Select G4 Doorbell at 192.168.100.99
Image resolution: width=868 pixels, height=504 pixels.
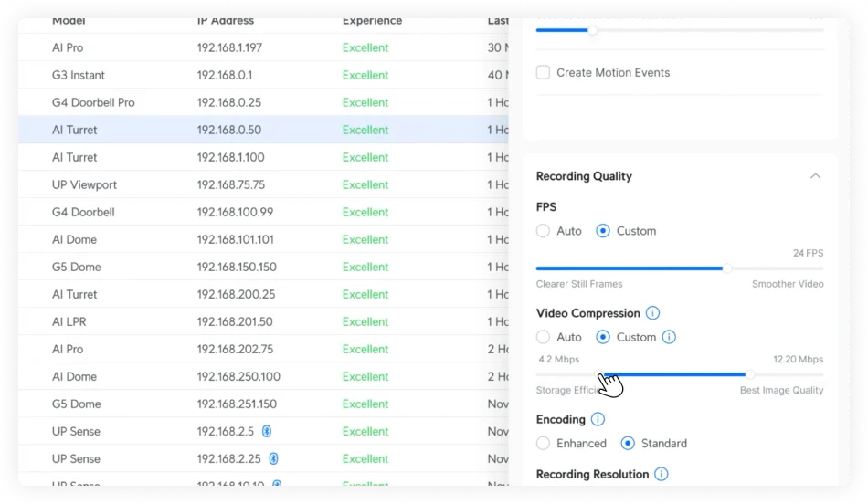click(x=263, y=212)
